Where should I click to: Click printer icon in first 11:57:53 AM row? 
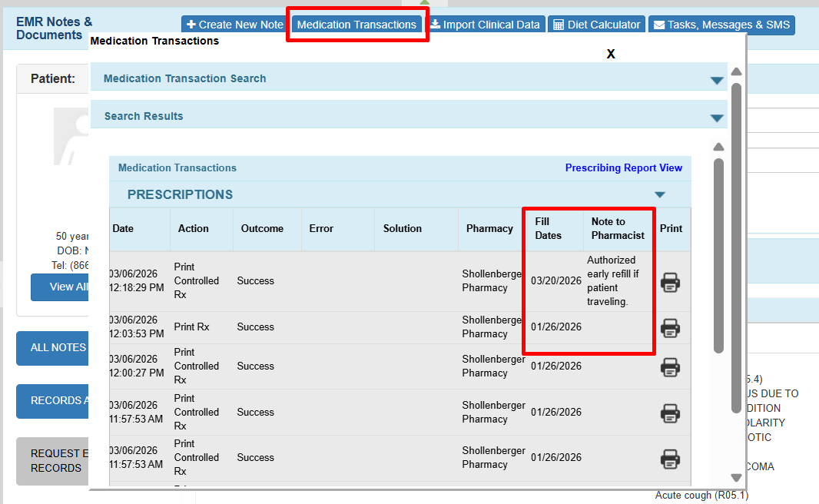coord(670,413)
